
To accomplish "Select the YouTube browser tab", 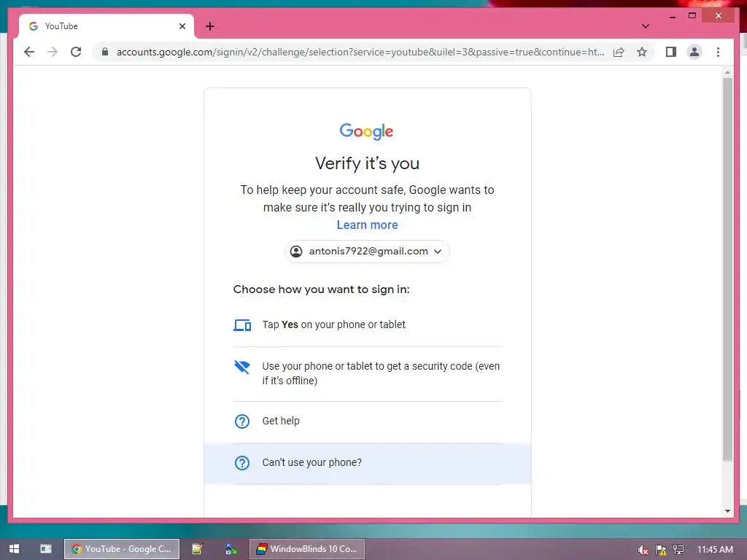I will tap(107, 26).
